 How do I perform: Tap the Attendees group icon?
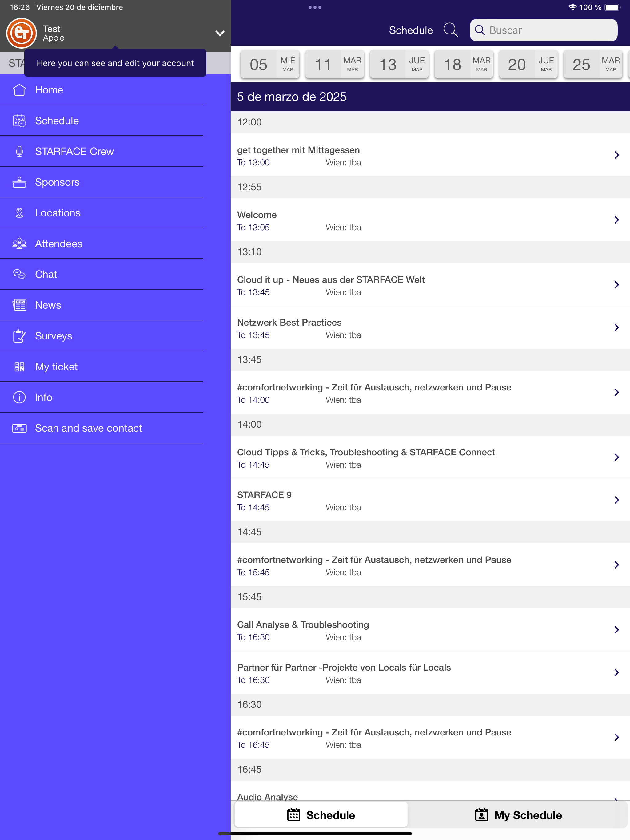coord(19,244)
